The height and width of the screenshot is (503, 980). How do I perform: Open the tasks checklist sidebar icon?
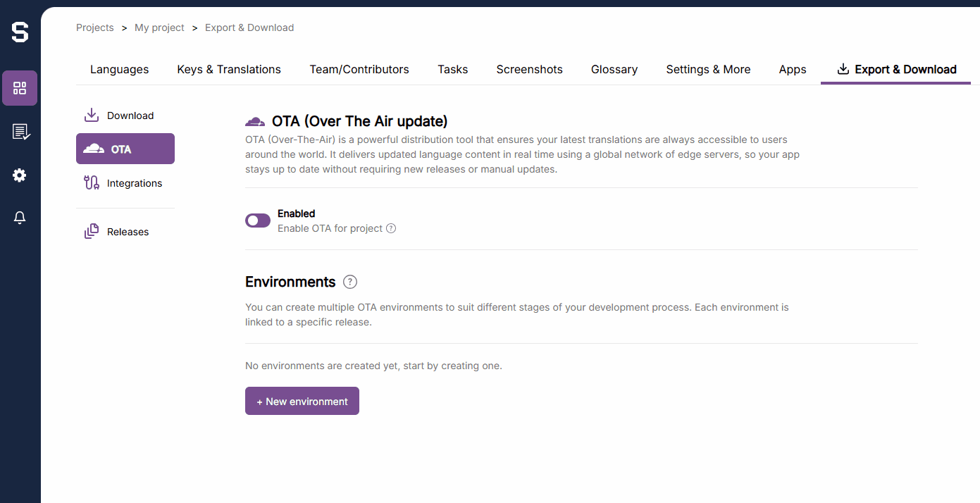(20, 132)
